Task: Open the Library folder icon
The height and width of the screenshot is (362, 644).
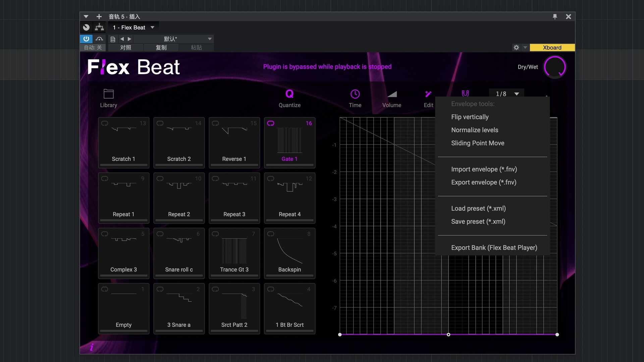Action: point(108,94)
